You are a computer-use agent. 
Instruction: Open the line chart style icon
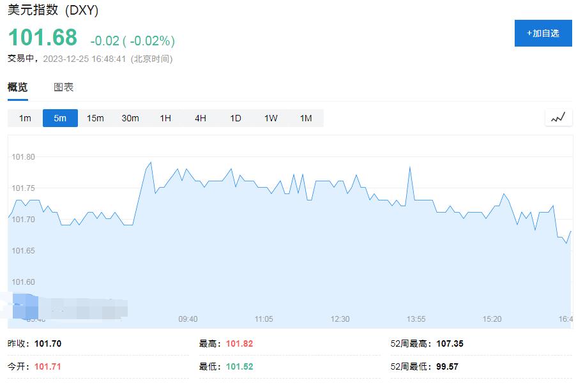(x=558, y=118)
